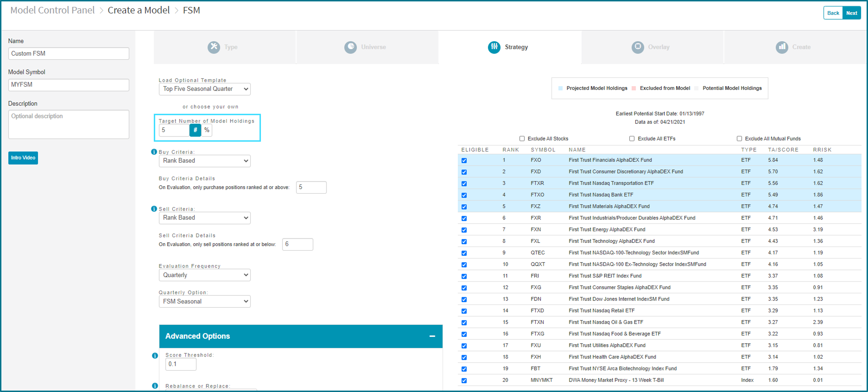The height and width of the screenshot is (392, 868).
Task: Open the Evaluation Frequency dropdown
Action: tap(204, 275)
